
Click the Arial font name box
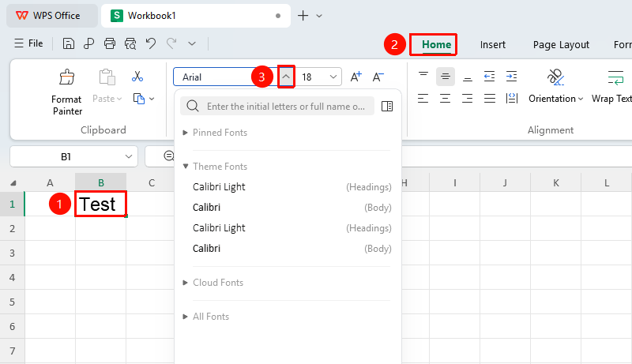pos(226,77)
